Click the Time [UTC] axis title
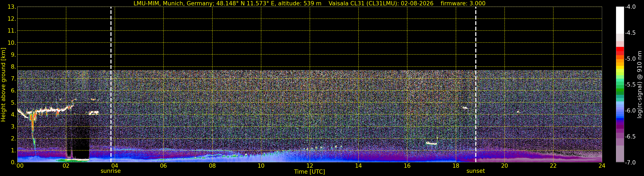 coord(310,172)
